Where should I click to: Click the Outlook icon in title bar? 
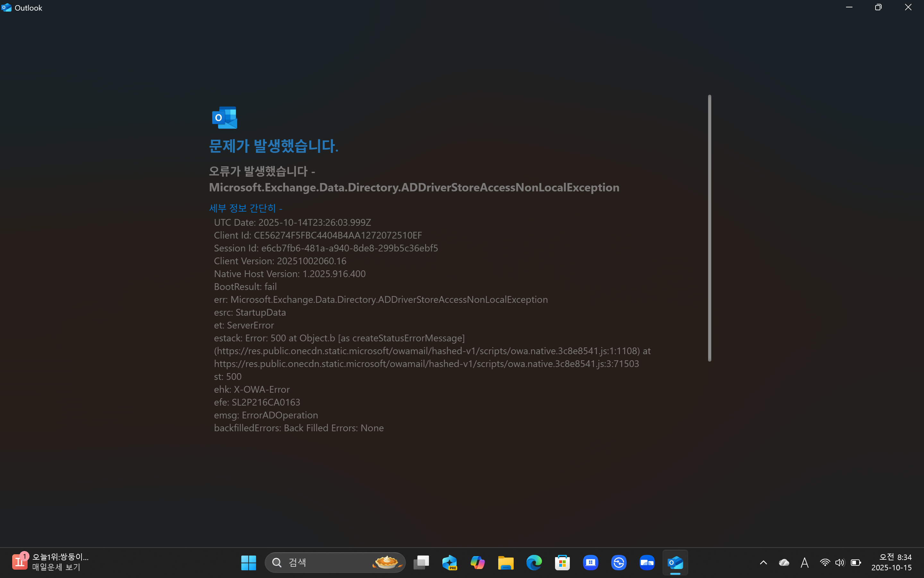tap(6, 7)
